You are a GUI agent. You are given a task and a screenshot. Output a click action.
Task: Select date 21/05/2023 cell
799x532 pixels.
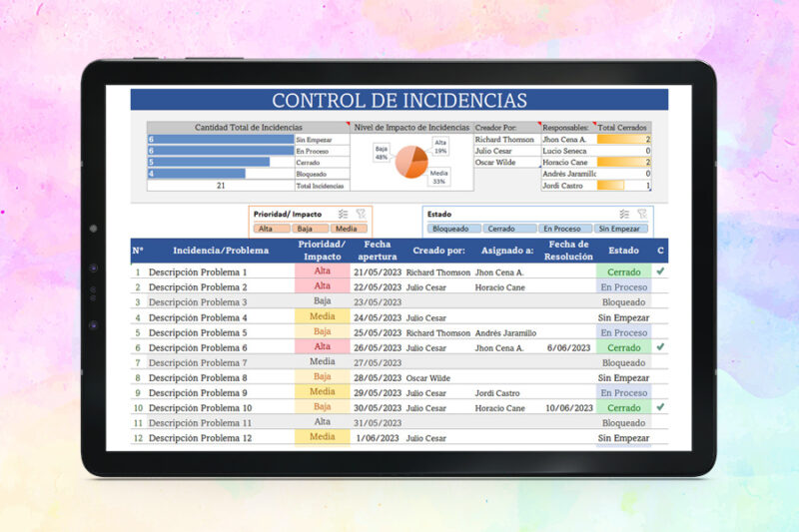378,272
